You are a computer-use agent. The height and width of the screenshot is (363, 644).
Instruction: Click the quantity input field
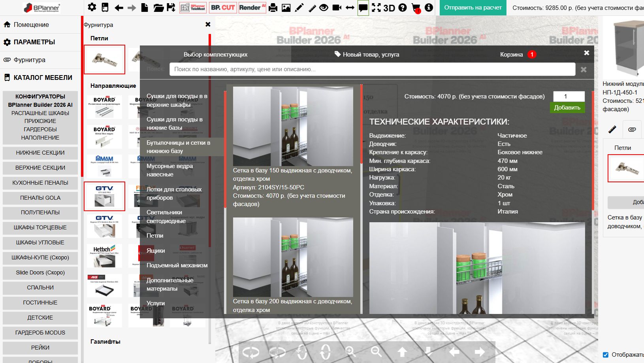pos(569,96)
